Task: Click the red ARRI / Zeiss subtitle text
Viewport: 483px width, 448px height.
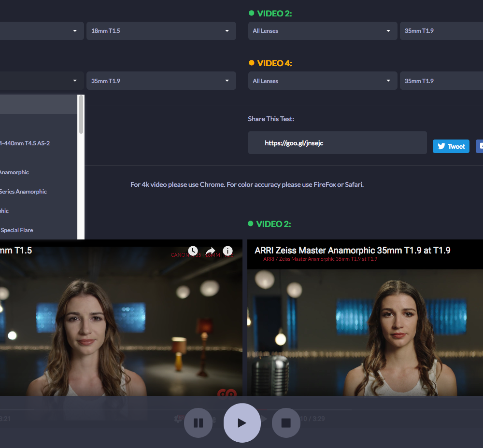Action: (x=320, y=259)
